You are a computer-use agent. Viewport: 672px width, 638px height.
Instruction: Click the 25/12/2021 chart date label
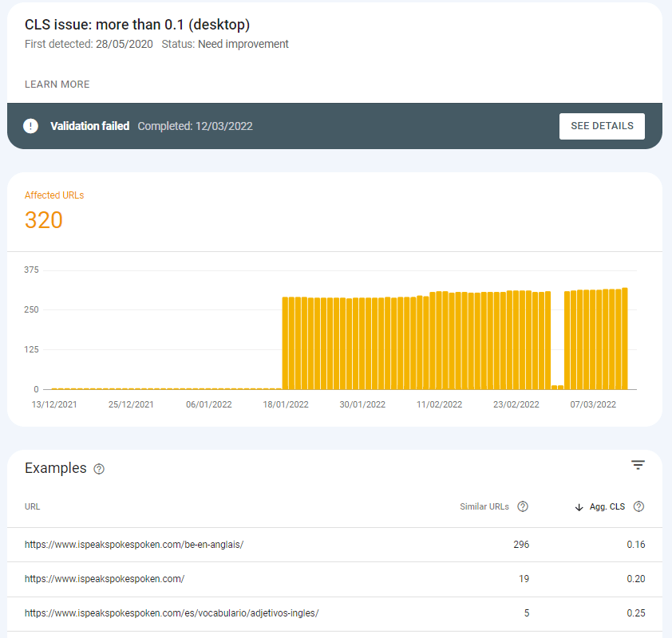pos(131,404)
